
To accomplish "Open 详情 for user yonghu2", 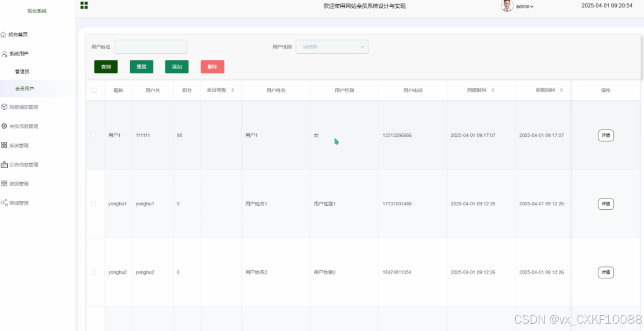I will tap(606, 272).
